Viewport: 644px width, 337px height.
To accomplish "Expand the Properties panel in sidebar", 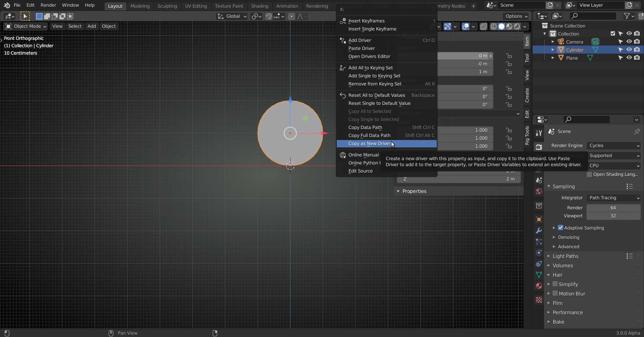I will pos(398,191).
